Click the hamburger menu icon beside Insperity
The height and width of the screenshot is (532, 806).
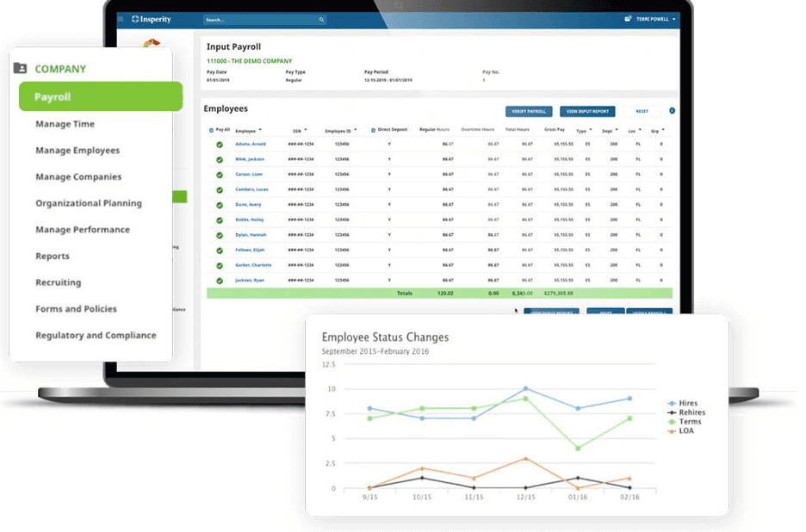pos(120,19)
